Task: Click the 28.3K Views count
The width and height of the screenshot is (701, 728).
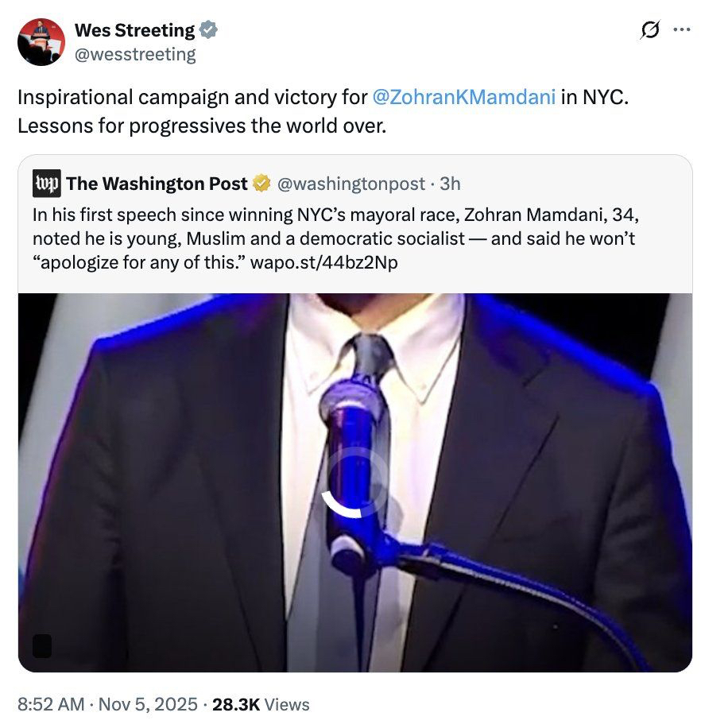Action: tap(262, 704)
